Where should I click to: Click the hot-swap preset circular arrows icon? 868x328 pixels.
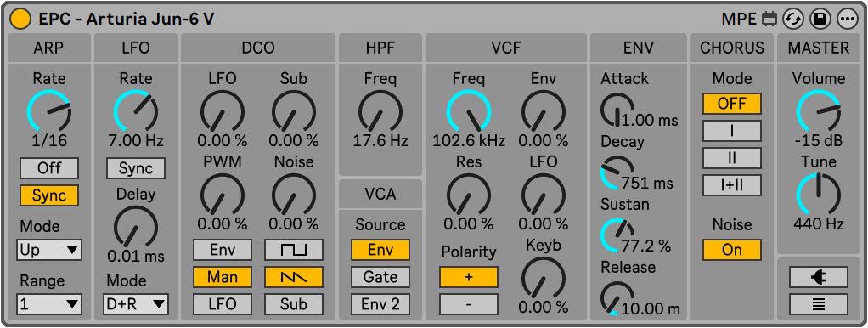click(792, 20)
